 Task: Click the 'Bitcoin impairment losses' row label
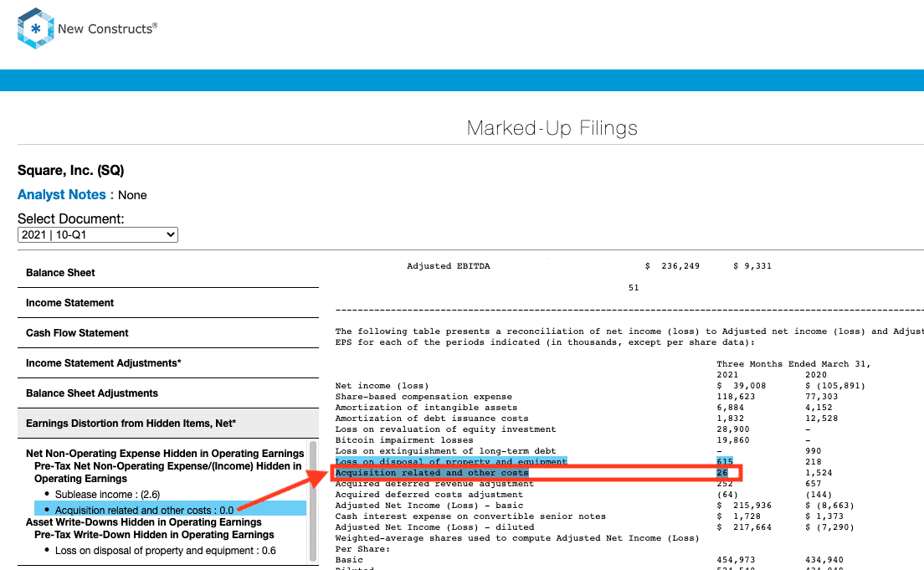pyautogui.click(x=404, y=440)
